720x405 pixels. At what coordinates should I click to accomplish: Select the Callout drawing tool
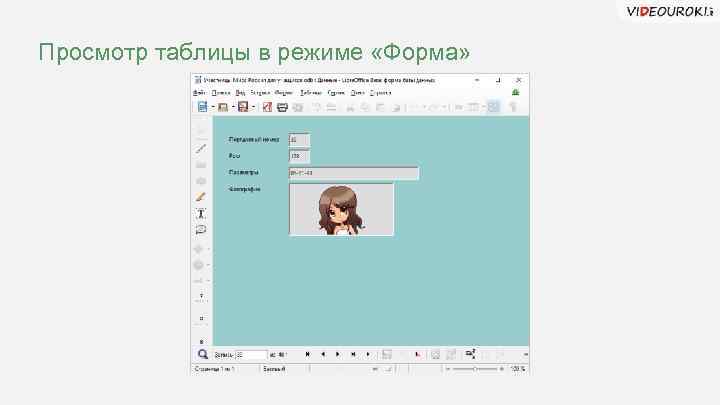coord(201,229)
